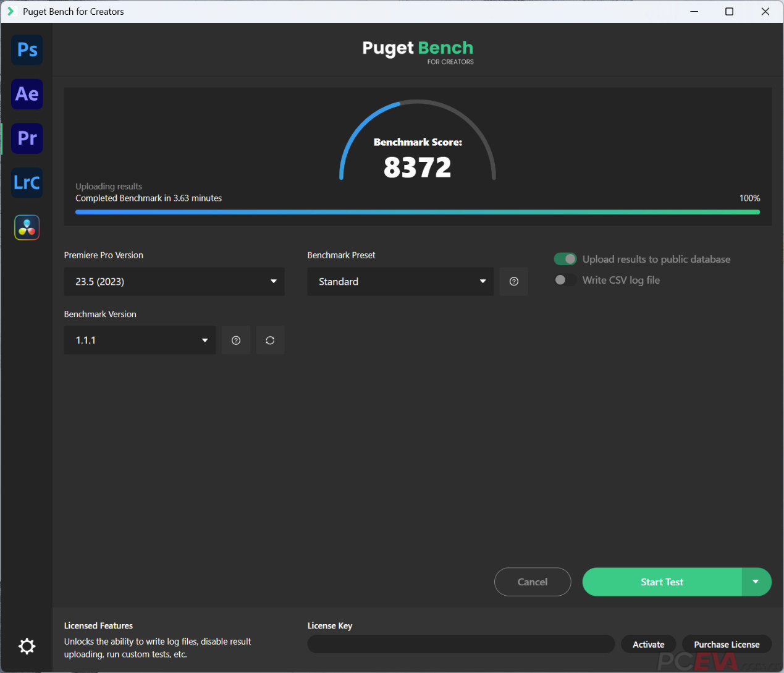Click Activate to apply license key
The width and height of the screenshot is (784, 673).
pos(648,645)
